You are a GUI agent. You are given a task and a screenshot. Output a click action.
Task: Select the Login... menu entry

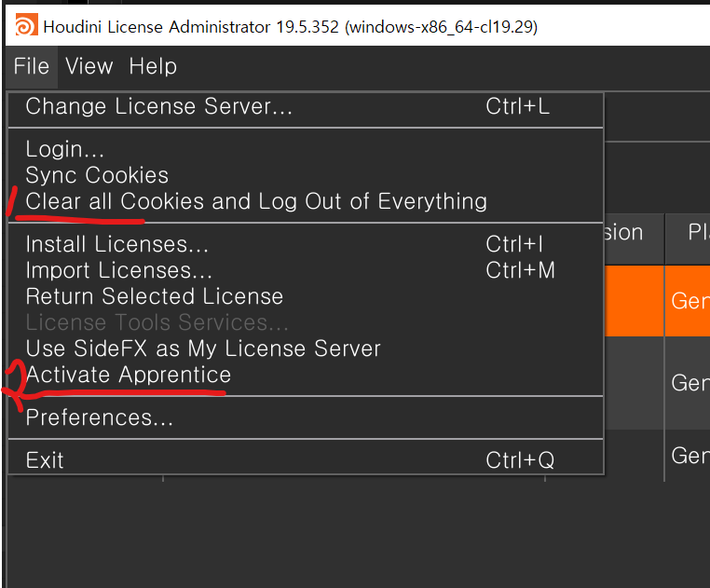pyautogui.click(x=306, y=149)
